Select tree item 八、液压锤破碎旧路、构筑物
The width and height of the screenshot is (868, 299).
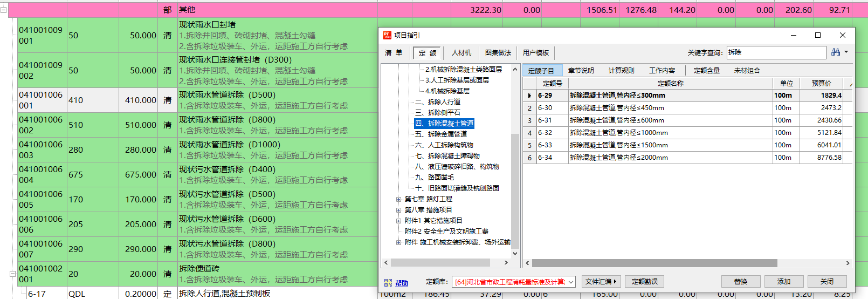pos(457,167)
